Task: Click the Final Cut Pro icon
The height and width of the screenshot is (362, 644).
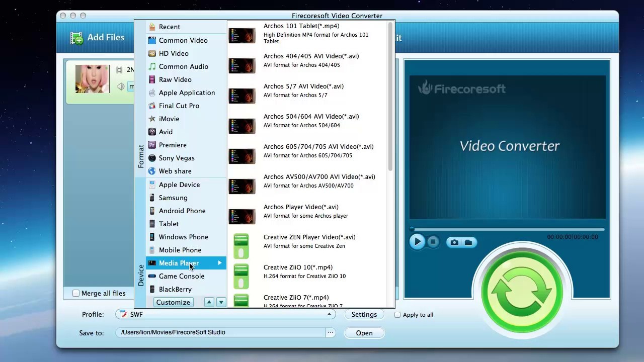Action: click(x=152, y=106)
